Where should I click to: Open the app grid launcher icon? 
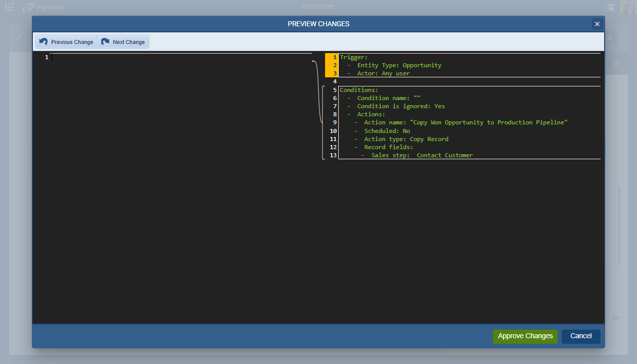(x=9, y=7)
